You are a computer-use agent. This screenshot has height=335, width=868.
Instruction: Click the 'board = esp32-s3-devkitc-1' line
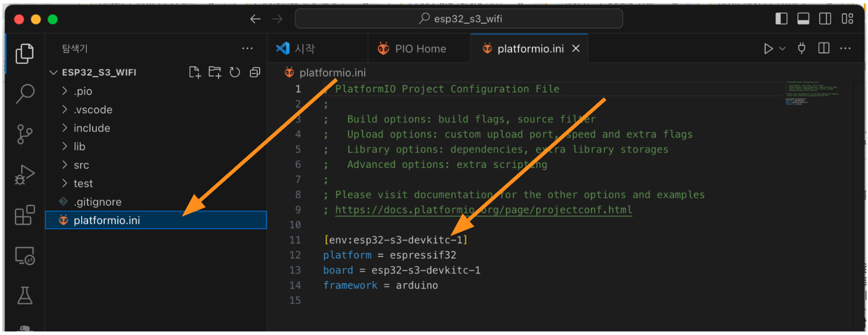401,270
